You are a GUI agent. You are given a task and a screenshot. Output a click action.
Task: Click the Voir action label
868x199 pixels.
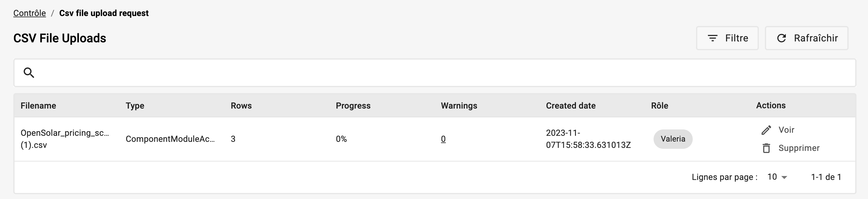point(786,130)
